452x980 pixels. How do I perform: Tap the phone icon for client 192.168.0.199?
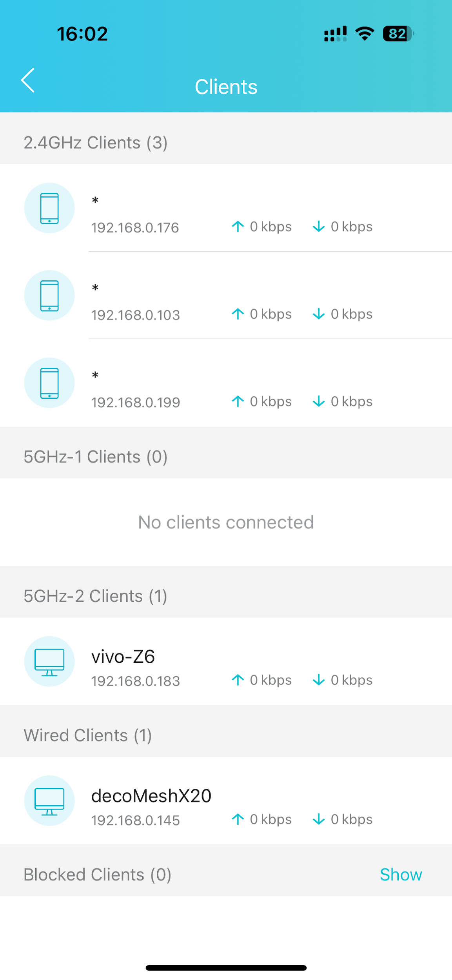coord(49,383)
